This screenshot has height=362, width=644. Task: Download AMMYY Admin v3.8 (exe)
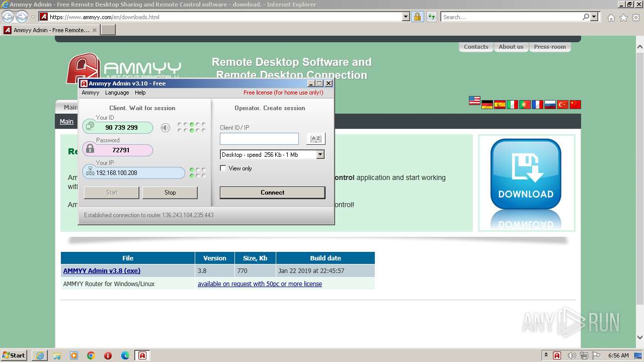[102, 270]
